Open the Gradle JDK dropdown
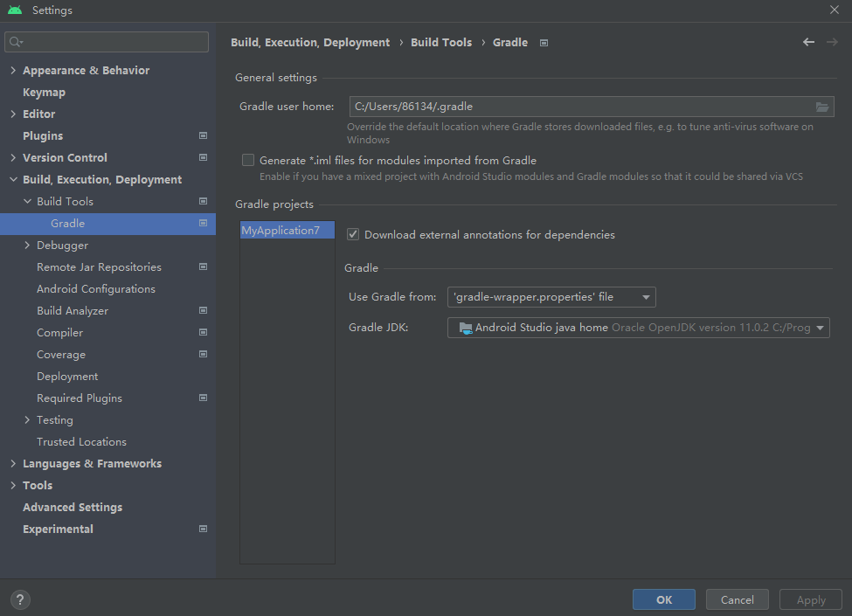The image size is (852, 616). (x=639, y=328)
